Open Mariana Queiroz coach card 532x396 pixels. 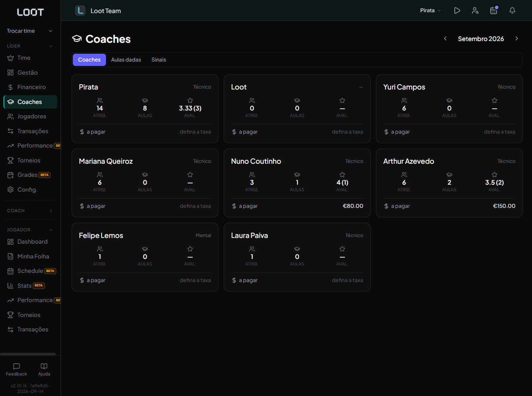(145, 183)
